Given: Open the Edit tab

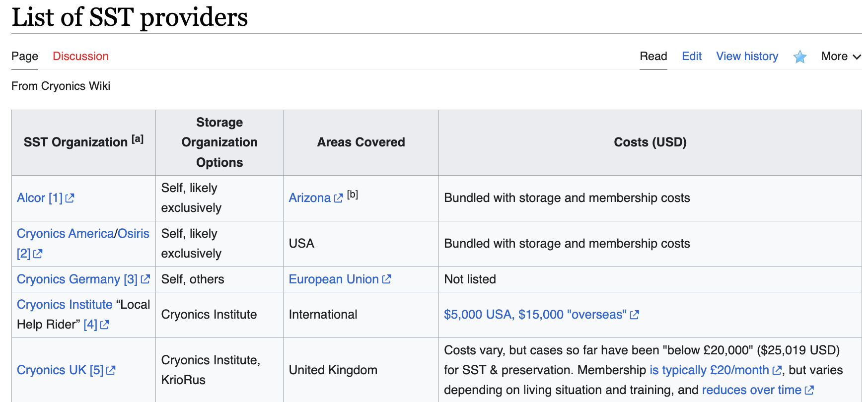Looking at the screenshot, I should click(692, 56).
